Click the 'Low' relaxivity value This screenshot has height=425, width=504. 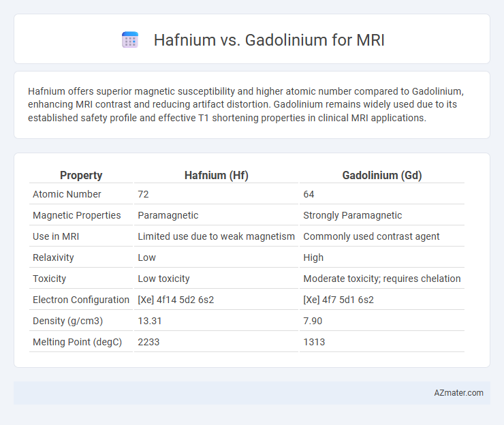point(146,257)
